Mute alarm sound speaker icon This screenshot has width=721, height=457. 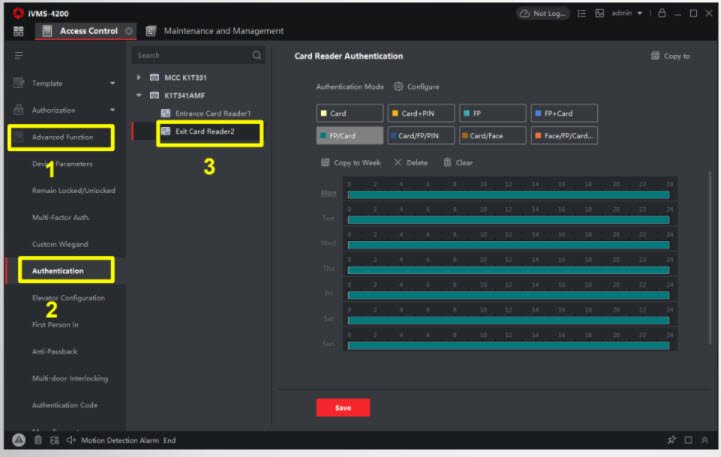[x=71, y=440]
